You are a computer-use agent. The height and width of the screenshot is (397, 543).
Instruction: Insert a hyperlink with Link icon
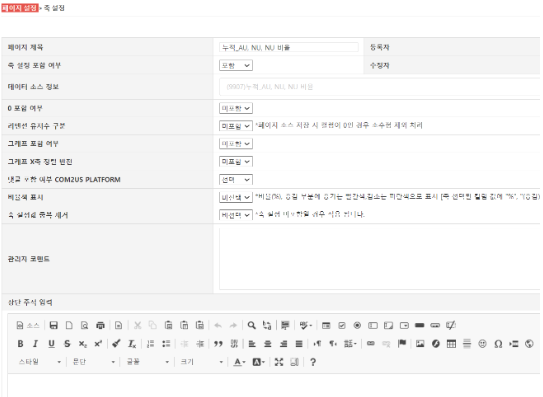pos(371,344)
